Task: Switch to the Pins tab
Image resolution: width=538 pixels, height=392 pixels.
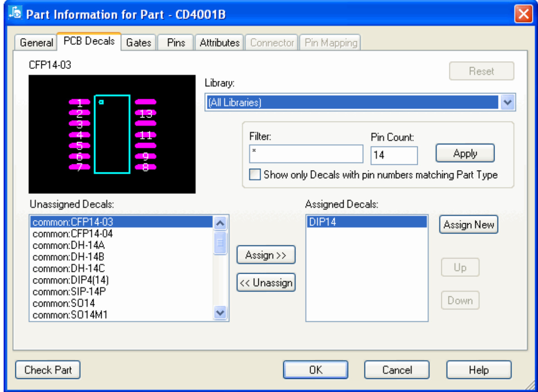Action: click(176, 43)
